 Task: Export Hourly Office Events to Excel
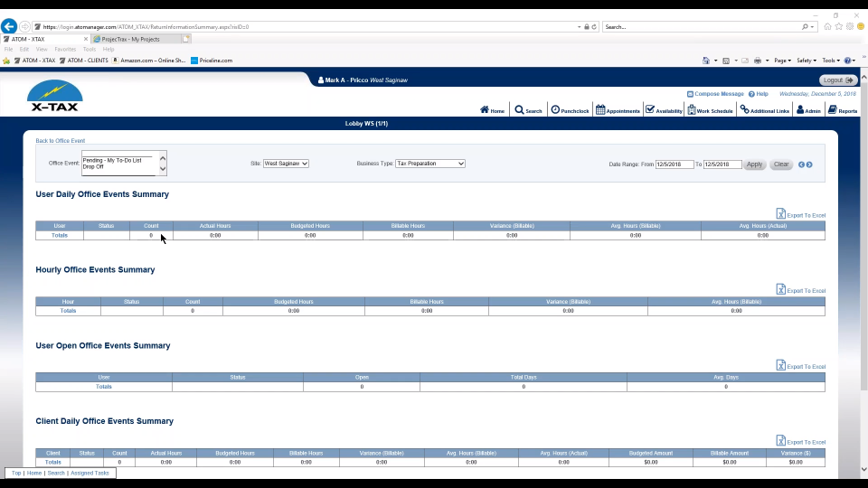pyautogui.click(x=800, y=289)
